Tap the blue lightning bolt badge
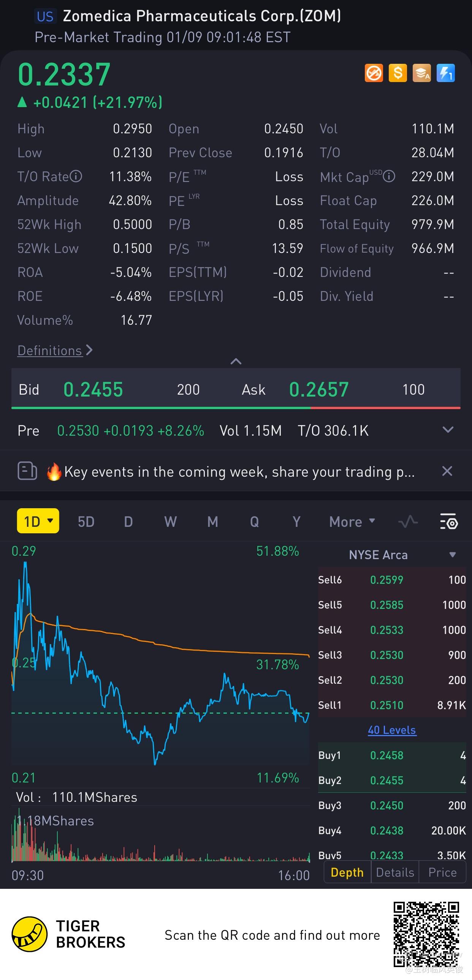 pyautogui.click(x=445, y=73)
